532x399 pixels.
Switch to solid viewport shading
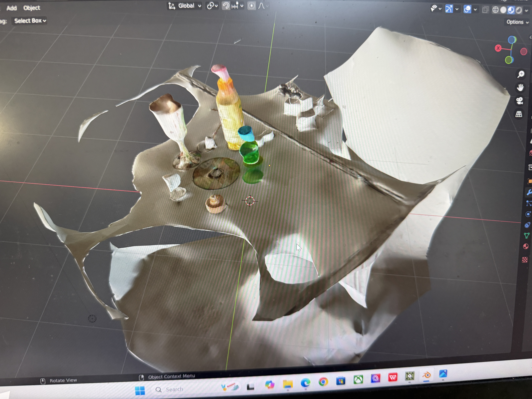tap(503, 10)
